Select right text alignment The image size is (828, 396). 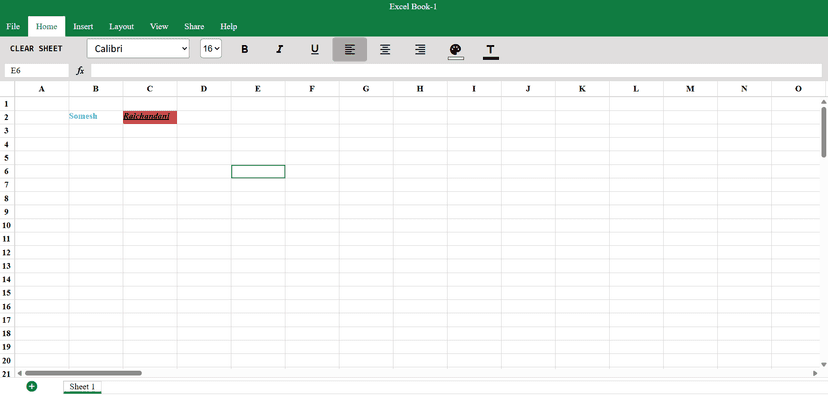click(x=420, y=49)
